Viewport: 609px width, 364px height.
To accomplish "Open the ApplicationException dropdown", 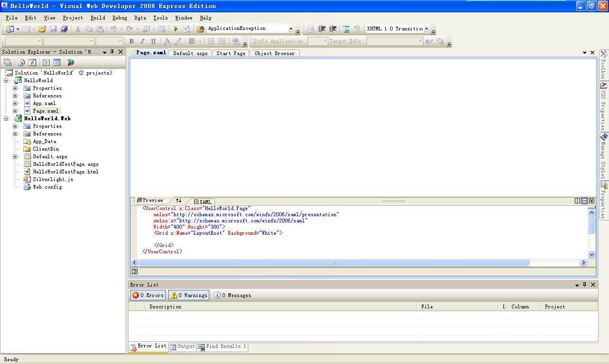I will [x=291, y=29].
